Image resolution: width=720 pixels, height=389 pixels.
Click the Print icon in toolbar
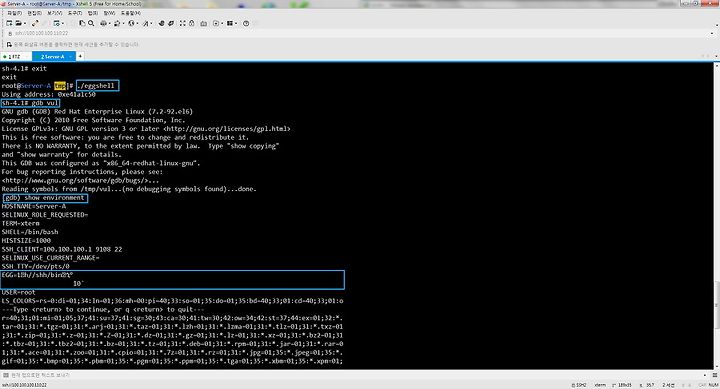tap(103, 23)
